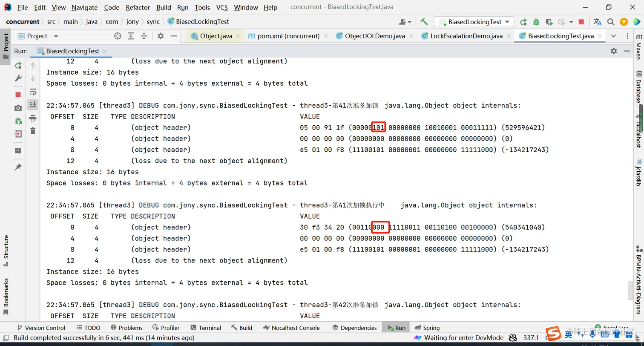The width and height of the screenshot is (644, 346).
Task: Clear console with trash icon
Action: coord(33,131)
